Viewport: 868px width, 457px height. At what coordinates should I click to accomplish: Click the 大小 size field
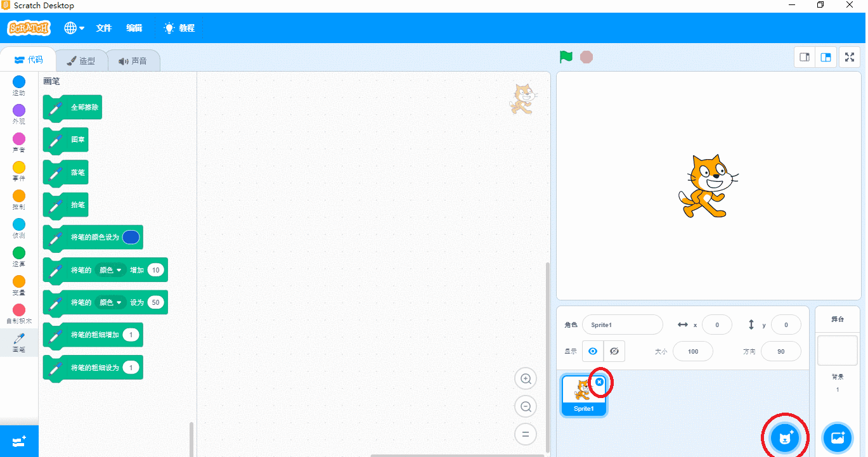tap(693, 351)
